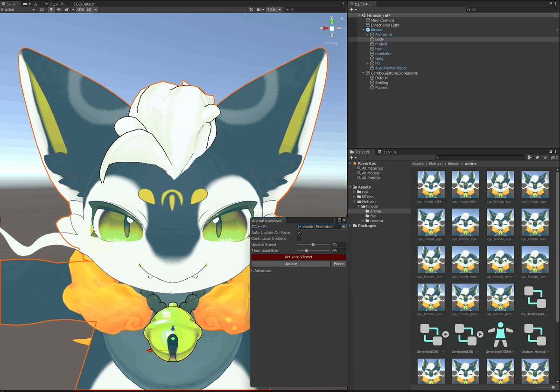Open the lilToon folder
The width and height of the screenshot is (560, 392).
[x=368, y=197]
